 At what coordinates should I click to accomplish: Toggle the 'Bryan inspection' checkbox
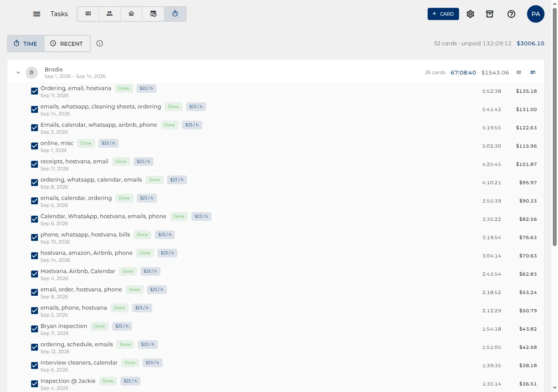tap(34, 329)
